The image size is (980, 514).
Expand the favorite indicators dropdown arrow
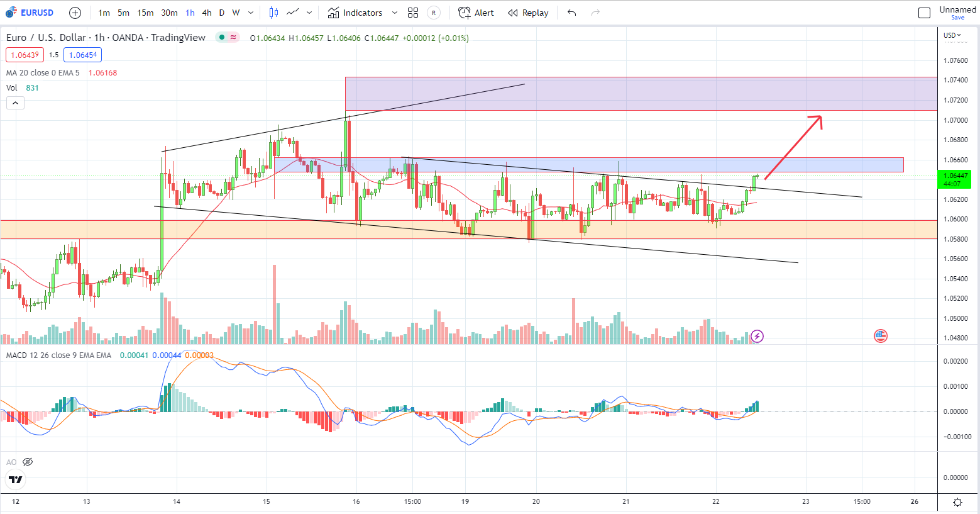click(x=395, y=13)
